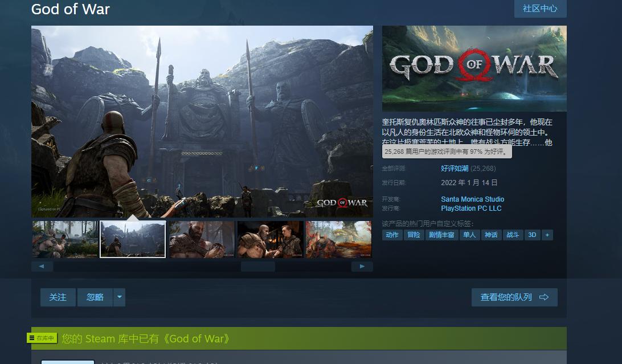Open the 社区中心 community hub
The height and width of the screenshot is (364, 622).
click(539, 9)
